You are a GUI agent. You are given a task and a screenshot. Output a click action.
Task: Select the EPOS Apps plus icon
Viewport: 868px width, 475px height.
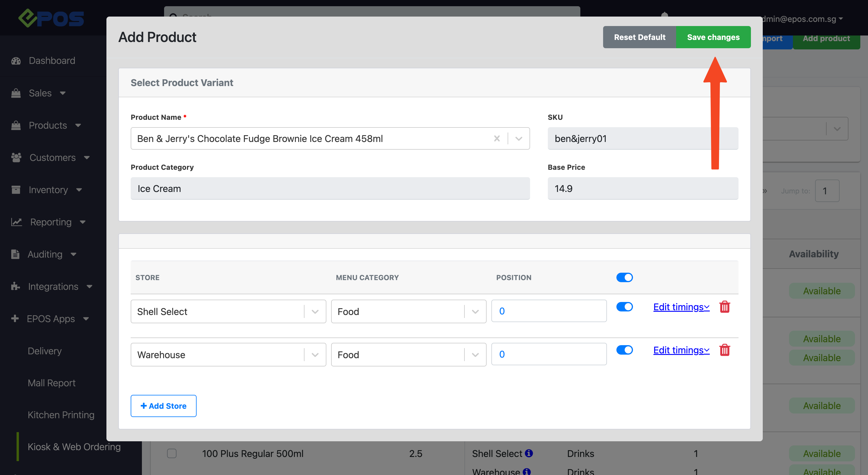(15, 319)
